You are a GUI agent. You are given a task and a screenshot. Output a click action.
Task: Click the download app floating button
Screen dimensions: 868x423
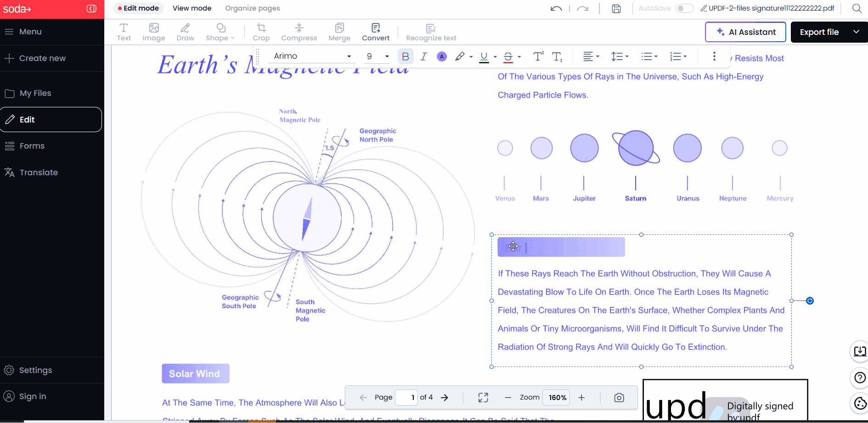click(860, 351)
